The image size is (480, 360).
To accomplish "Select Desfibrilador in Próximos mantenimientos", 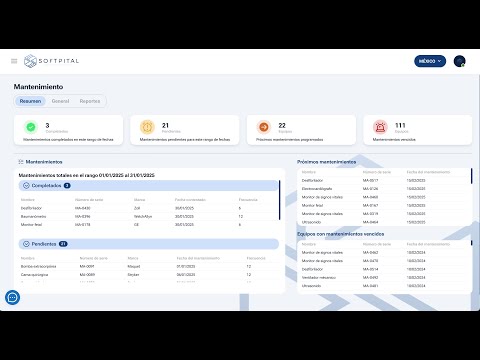I will point(383,180).
